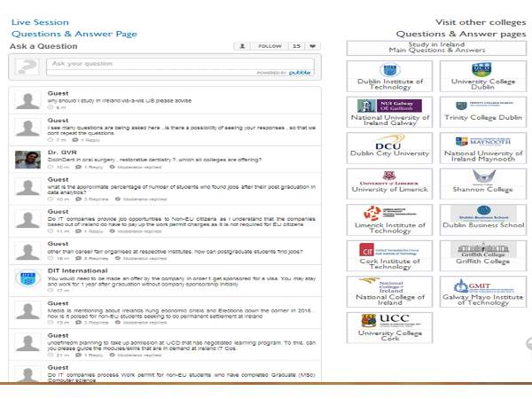This screenshot has height=399, width=532.
Task: Click the FOLLOW button
Action: point(270,46)
